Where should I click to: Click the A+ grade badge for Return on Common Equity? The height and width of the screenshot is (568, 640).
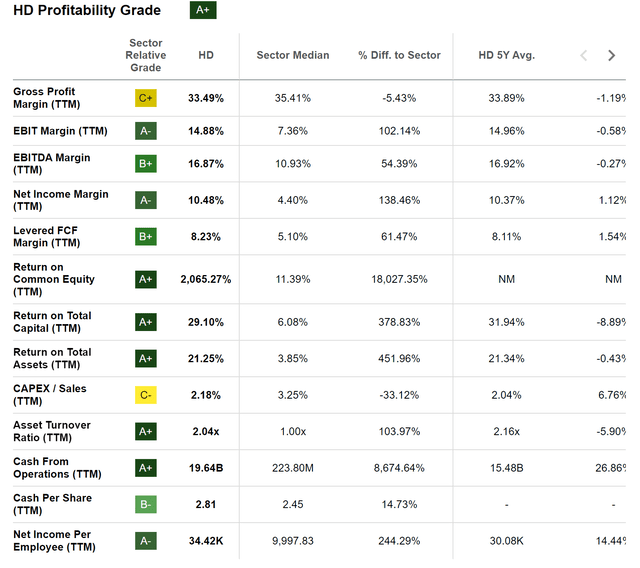[x=146, y=279]
